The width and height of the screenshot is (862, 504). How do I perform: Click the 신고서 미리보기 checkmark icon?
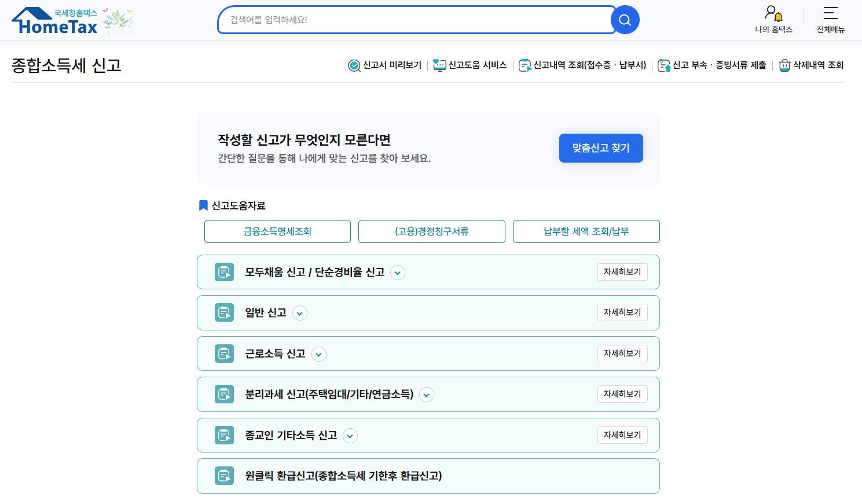[354, 65]
